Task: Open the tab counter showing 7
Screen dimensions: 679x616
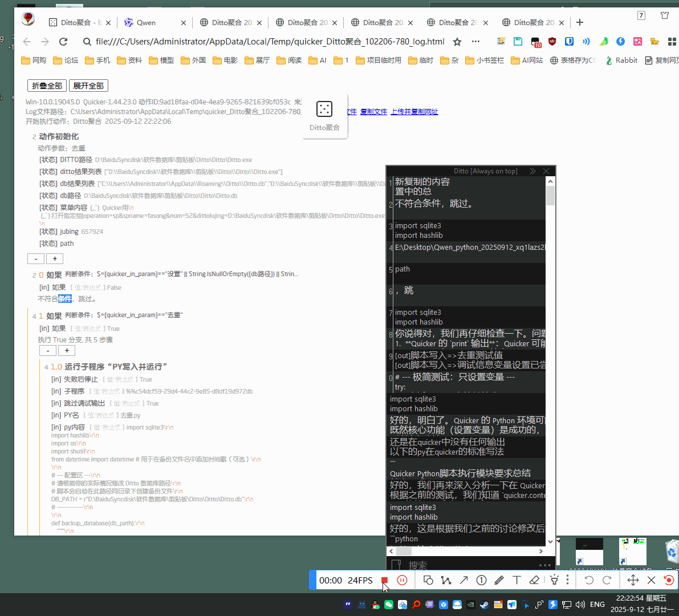Action: click(641, 15)
